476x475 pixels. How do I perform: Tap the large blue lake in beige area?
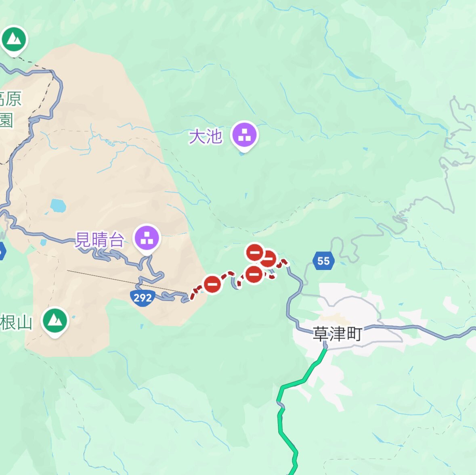pyautogui.click(x=58, y=205)
